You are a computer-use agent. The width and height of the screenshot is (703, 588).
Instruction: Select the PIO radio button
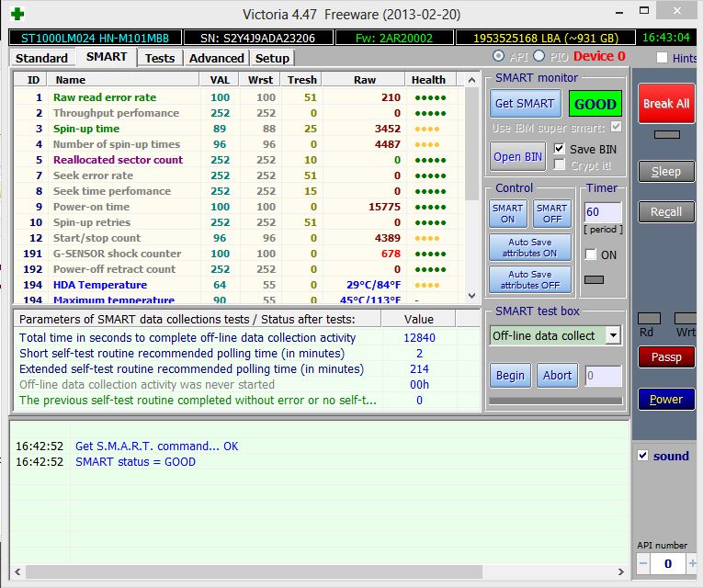click(539, 56)
